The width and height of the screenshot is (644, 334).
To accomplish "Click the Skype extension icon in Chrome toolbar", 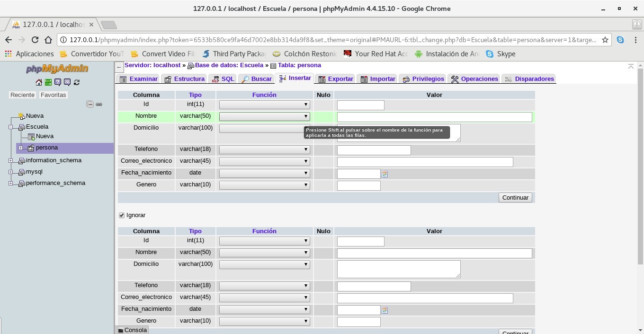I will pyautogui.click(x=620, y=40).
